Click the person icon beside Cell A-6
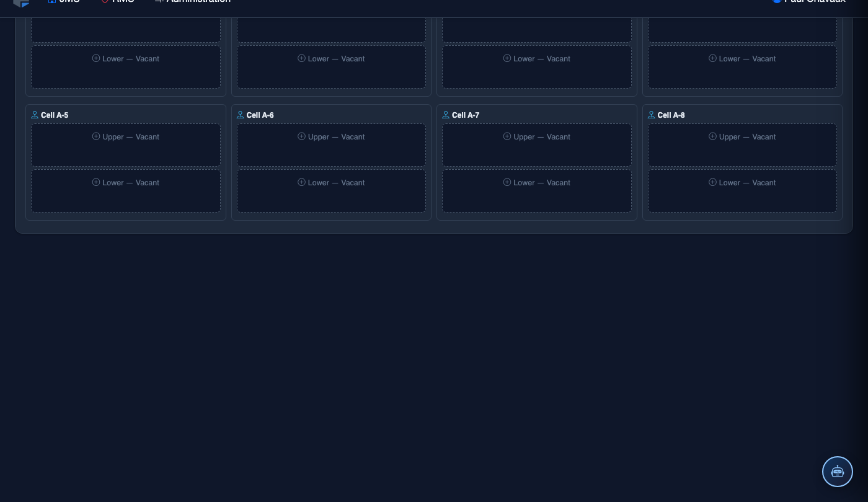 (240, 115)
